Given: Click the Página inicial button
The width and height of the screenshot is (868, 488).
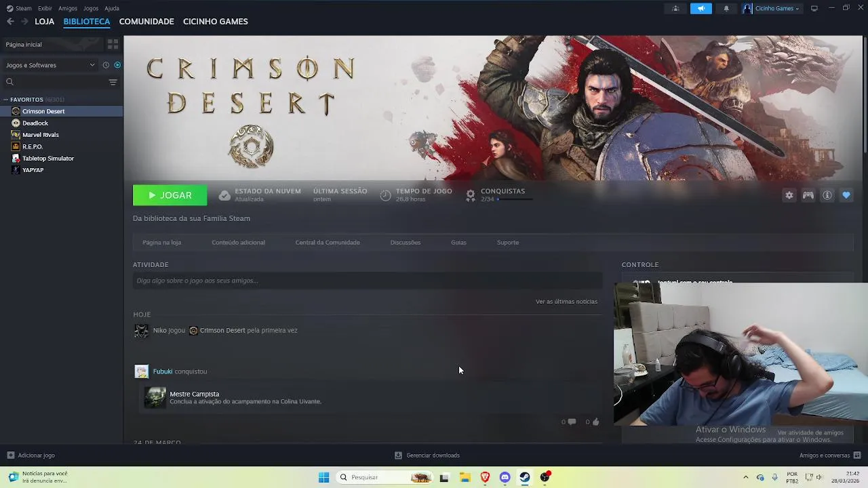Looking at the screenshot, I should 52,44.
